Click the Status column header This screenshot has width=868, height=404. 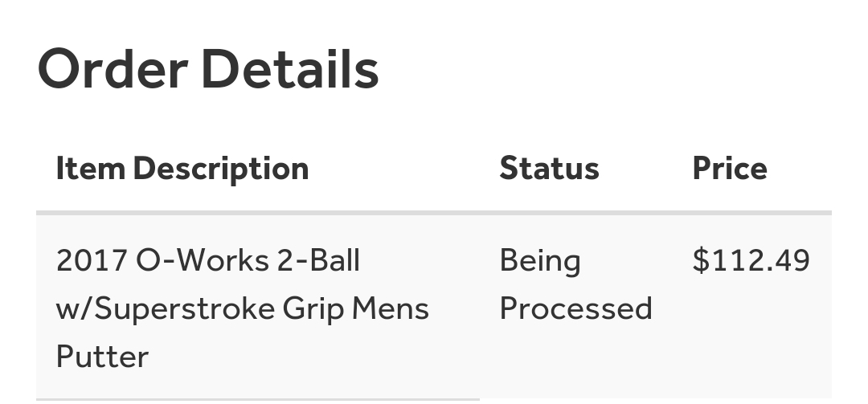point(549,169)
